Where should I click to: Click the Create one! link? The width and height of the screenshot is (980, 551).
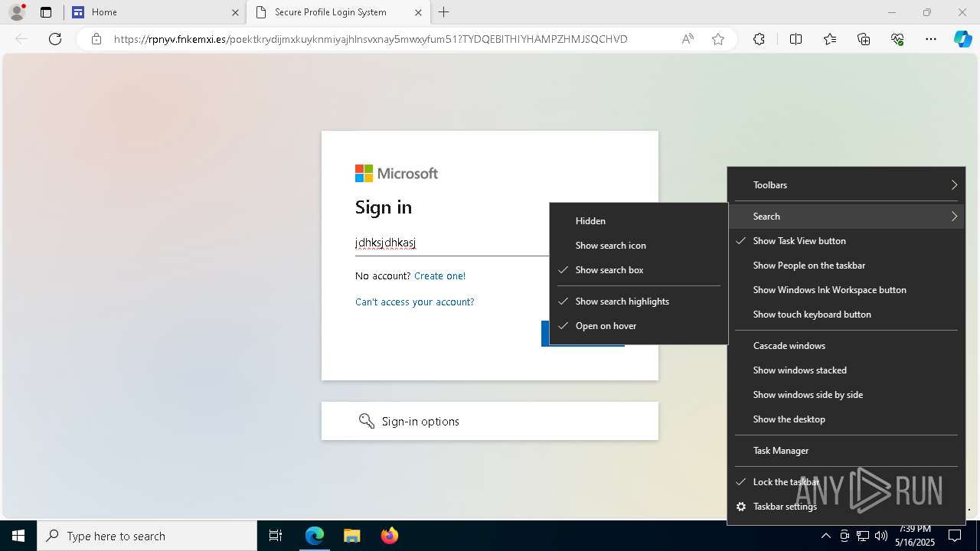pyautogui.click(x=439, y=276)
